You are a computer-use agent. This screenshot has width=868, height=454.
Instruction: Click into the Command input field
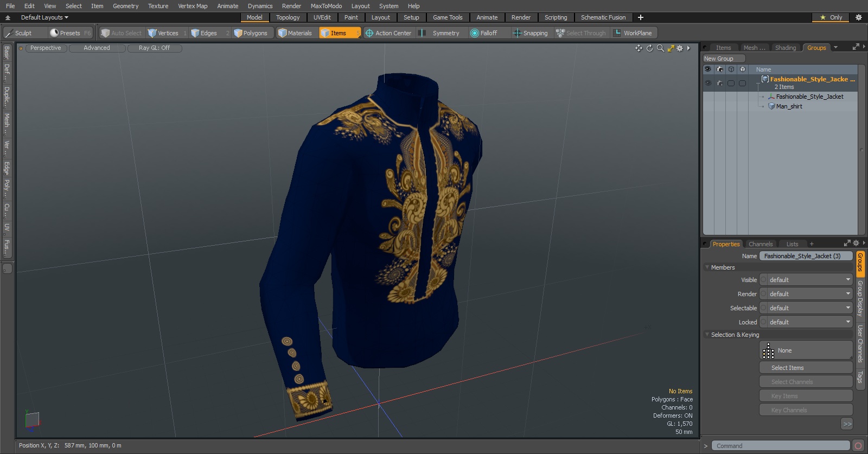coord(780,446)
